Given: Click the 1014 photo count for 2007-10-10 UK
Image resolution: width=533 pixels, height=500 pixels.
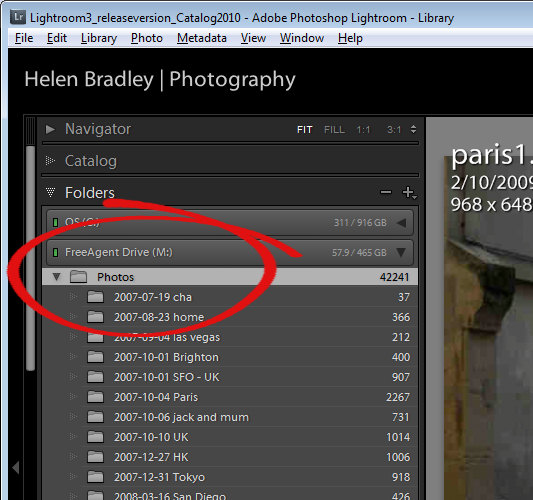Looking at the screenshot, I should pos(398,437).
